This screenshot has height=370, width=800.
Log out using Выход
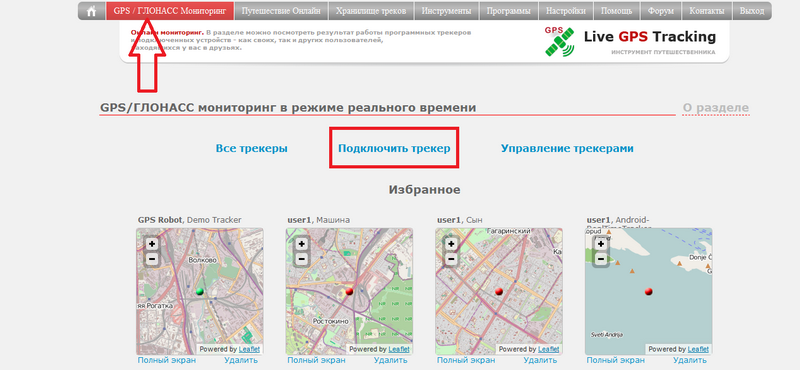pyautogui.click(x=752, y=11)
